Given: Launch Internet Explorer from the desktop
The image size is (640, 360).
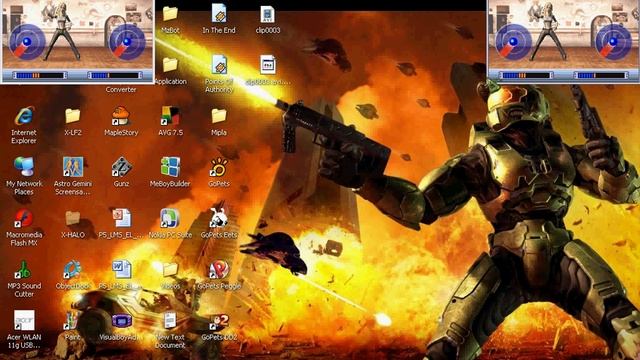Looking at the screenshot, I should pyautogui.click(x=24, y=116).
